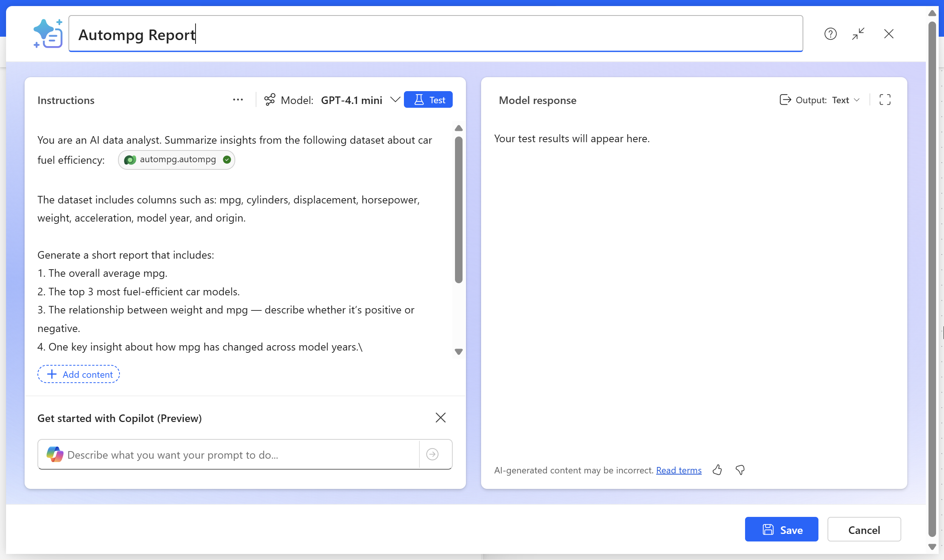Open the Read terms link

click(x=678, y=470)
